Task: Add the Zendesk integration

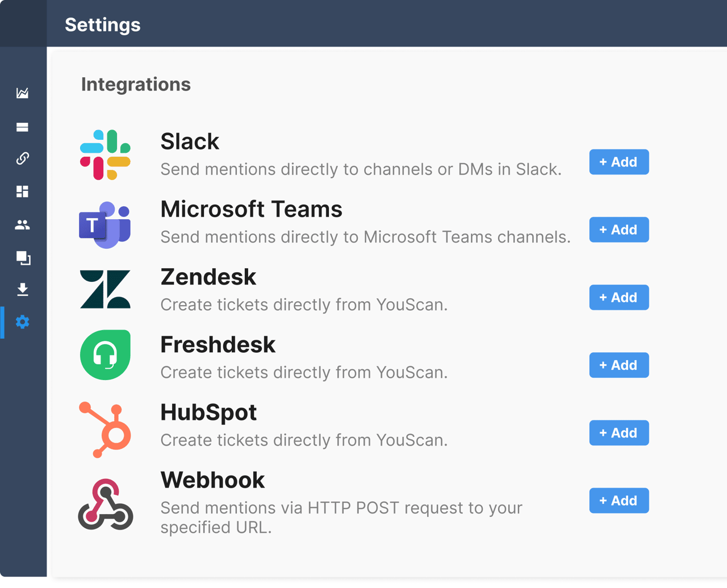Action: click(619, 297)
